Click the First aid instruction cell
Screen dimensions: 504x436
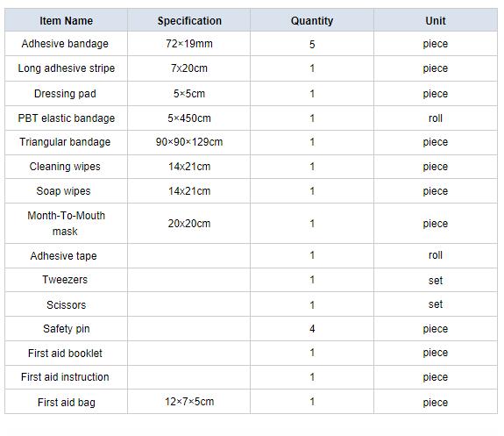[67, 377]
